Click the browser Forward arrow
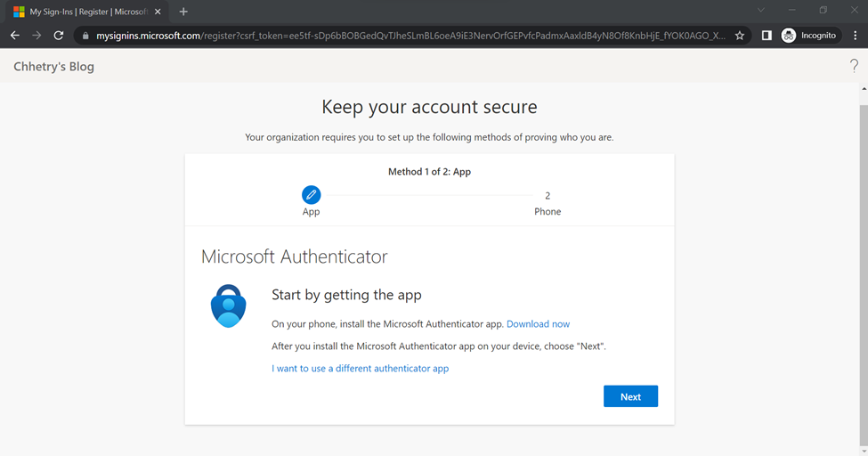The image size is (868, 456). point(37,36)
